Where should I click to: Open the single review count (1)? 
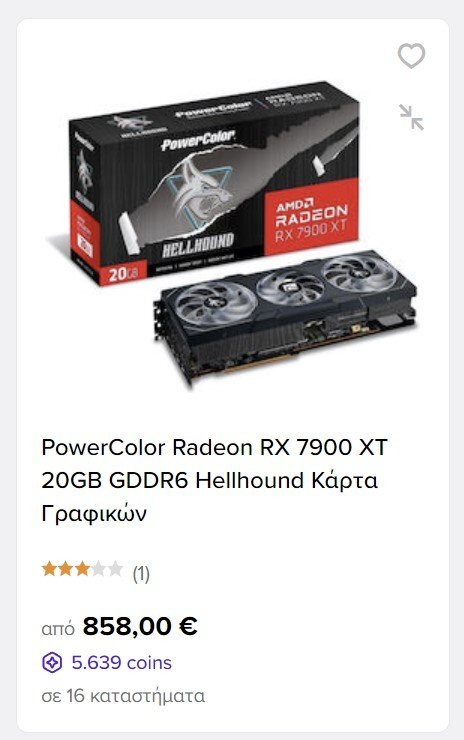click(141, 574)
